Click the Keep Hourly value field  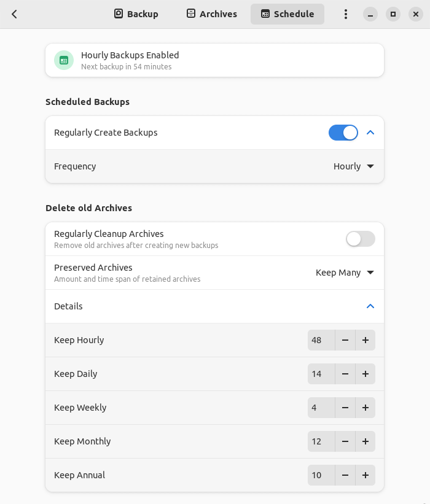(321, 340)
